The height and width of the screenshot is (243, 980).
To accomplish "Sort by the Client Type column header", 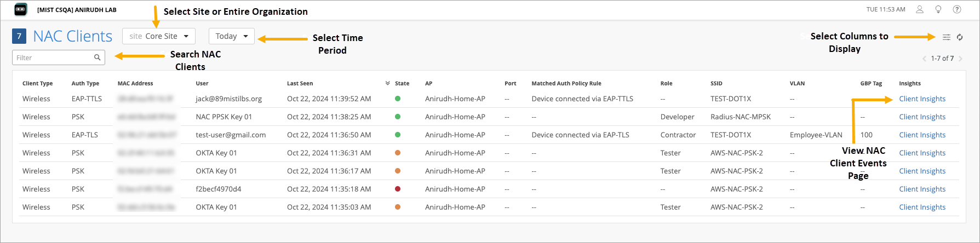I will (x=37, y=84).
